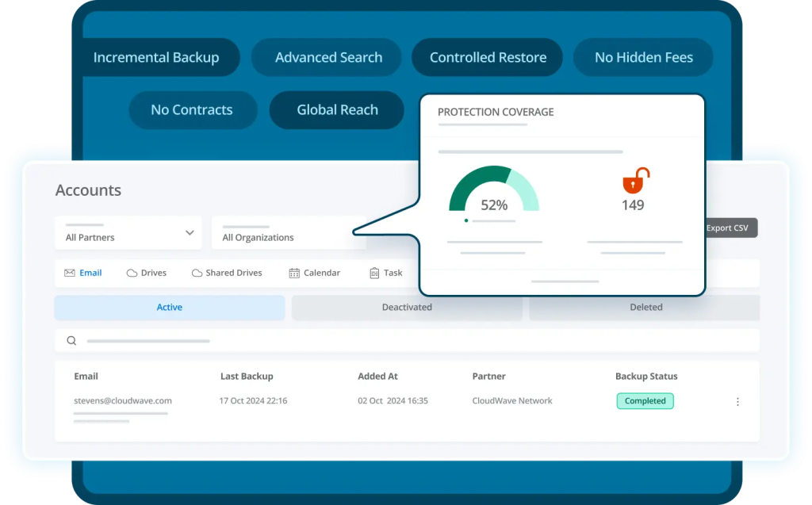Click the All Partners chevron arrow
This screenshot has width=812, height=505.
(190, 233)
